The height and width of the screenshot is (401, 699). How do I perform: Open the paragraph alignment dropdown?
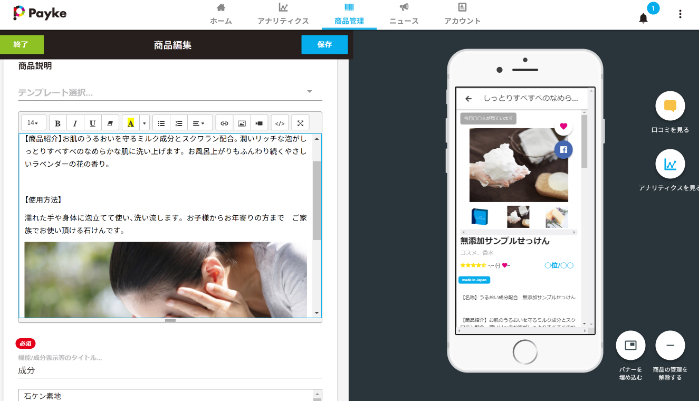click(198, 123)
